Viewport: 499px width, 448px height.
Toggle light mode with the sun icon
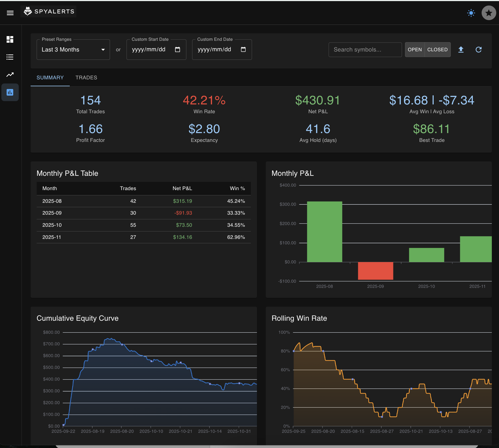(471, 13)
